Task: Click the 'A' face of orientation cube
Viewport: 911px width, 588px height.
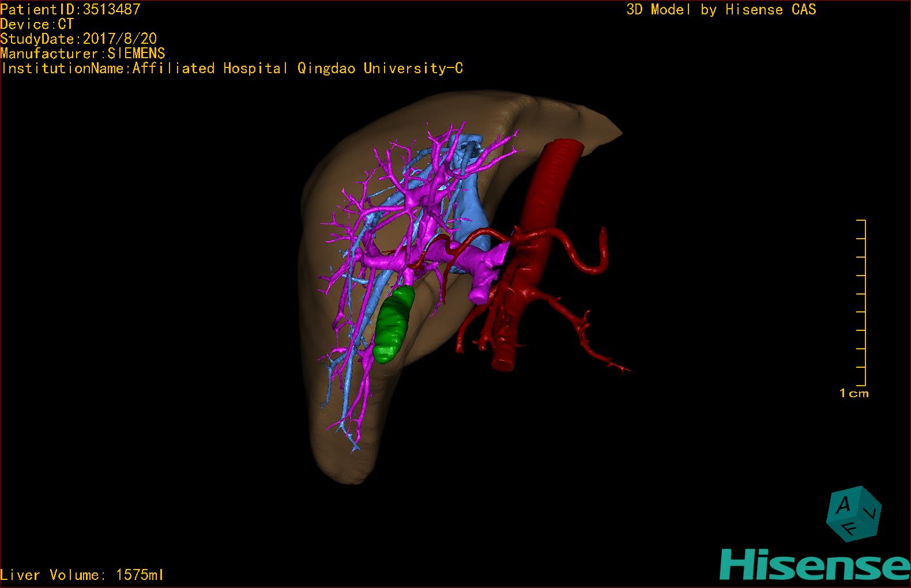Action: coord(843,506)
